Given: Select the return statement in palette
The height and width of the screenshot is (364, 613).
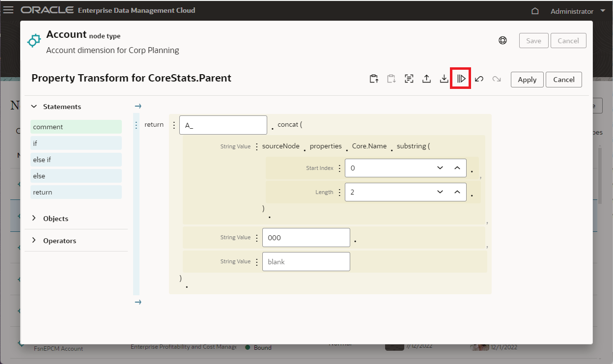Looking at the screenshot, I should pyautogui.click(x=76, y=192).
